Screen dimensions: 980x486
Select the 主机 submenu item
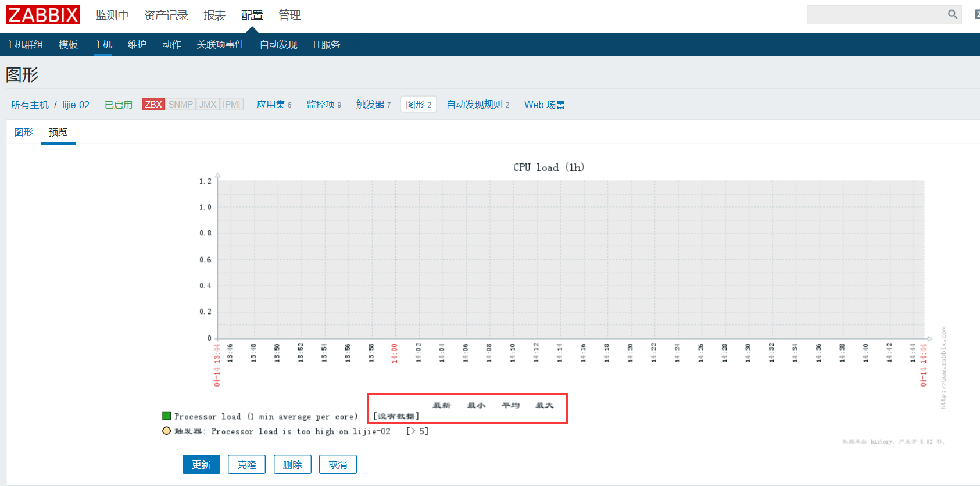coord(103,45)
